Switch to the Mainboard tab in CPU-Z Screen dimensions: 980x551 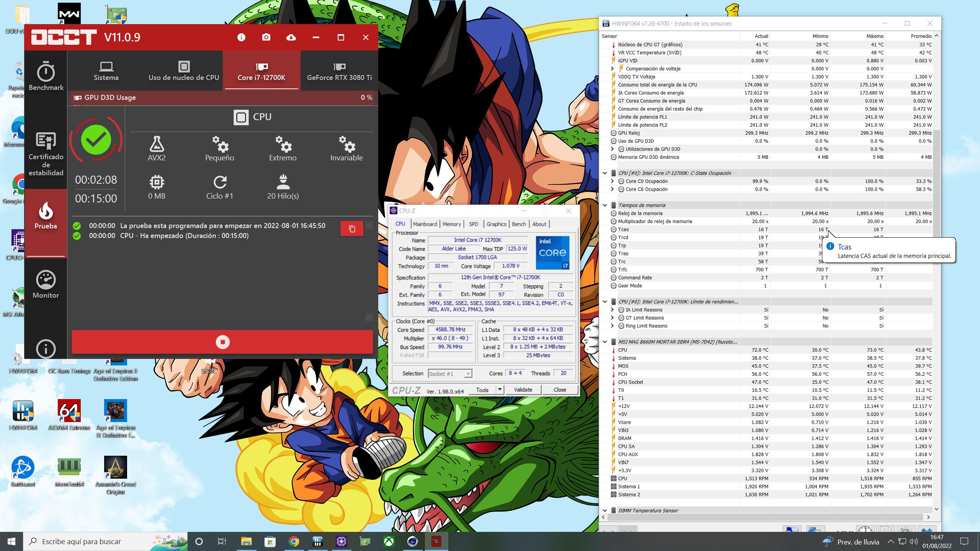click(425, 224)
